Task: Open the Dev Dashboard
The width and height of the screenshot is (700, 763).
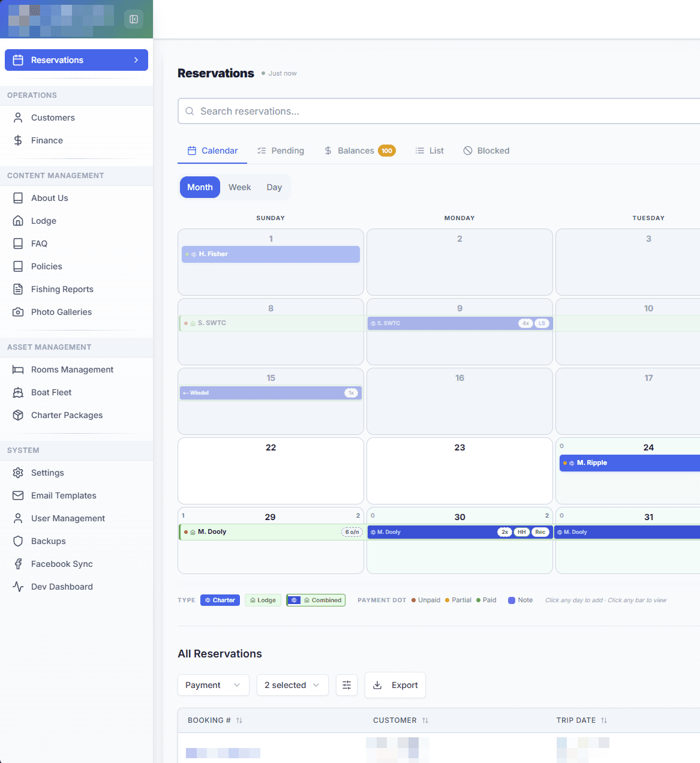Action: (x=61, y=587)
